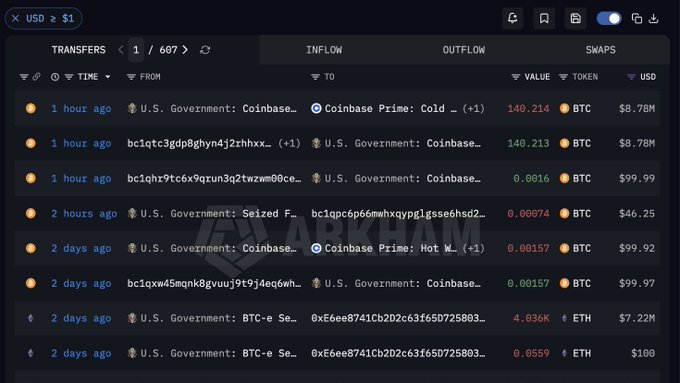Switch to the OUTFLOW tab
This screenshot has width=680, height=383.
pos(464,50)
